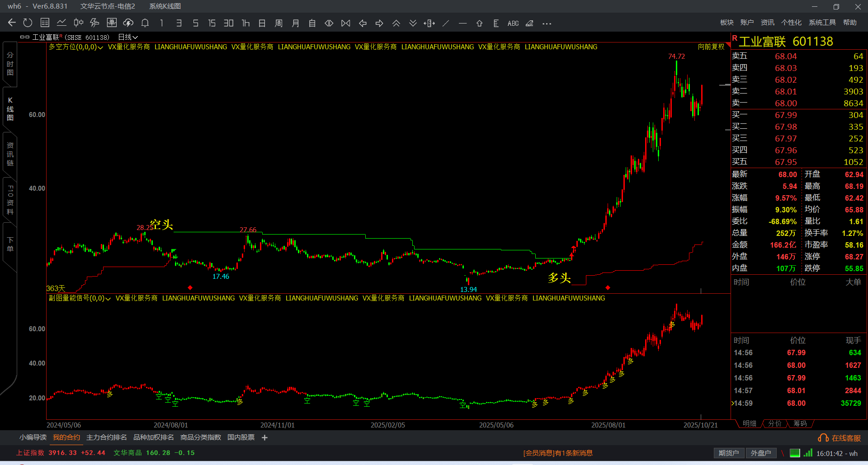Viewport: 868px width, 465px height.
Task: Expand the 日线 period dropdown
Action: [128, 37]
